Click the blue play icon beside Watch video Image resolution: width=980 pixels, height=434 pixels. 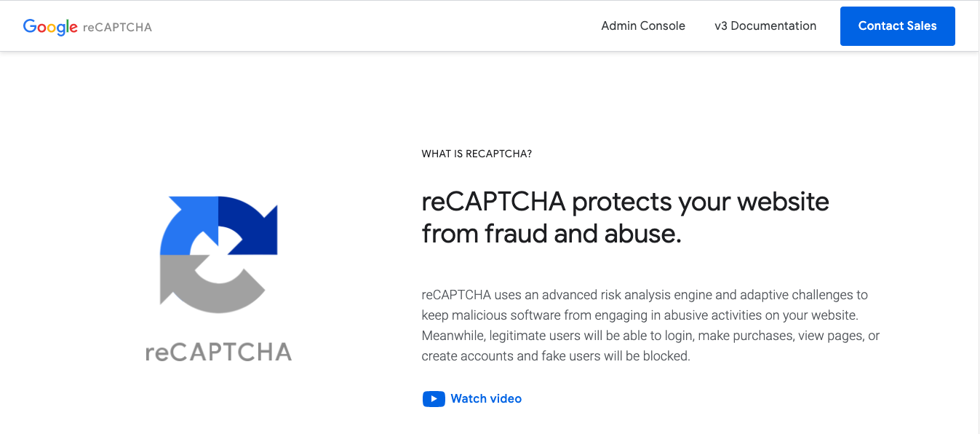pyautogui.click(x=434, y=399)
